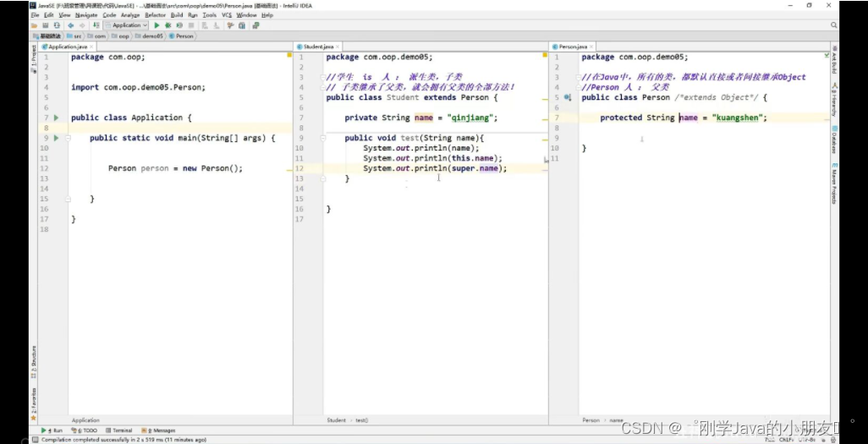Click the Open folder toolbar icon
Viewport: 868px width, 444px height.
tap(35, 25)
